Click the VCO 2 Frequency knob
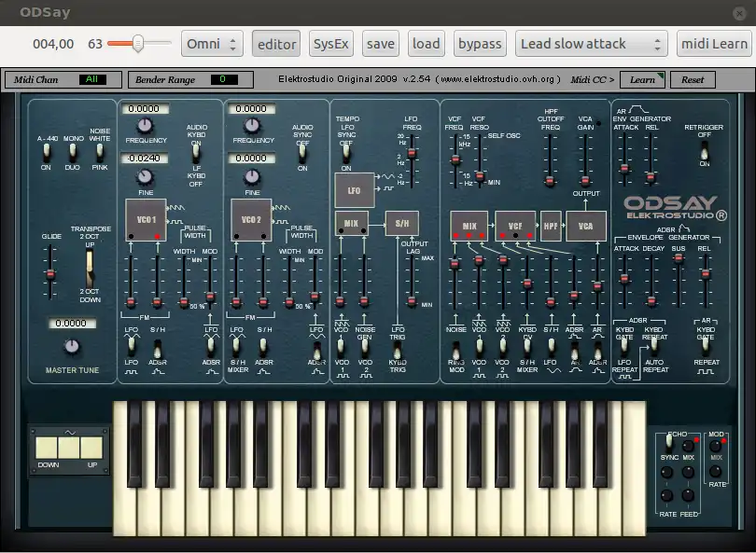756x553 pixels. pyautogui.click(x=251, y=126)
